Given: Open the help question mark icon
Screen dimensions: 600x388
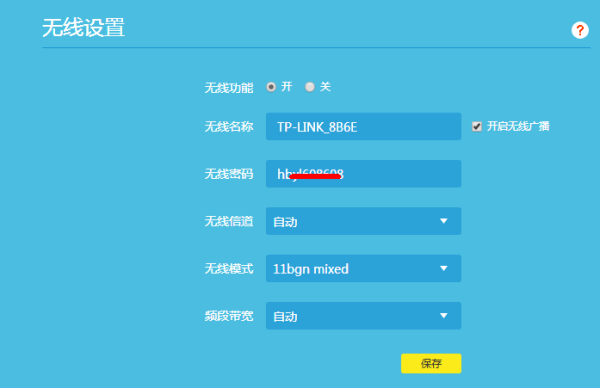Looking at the screenshot, I should pyautogui.click(x=580, y=30).
